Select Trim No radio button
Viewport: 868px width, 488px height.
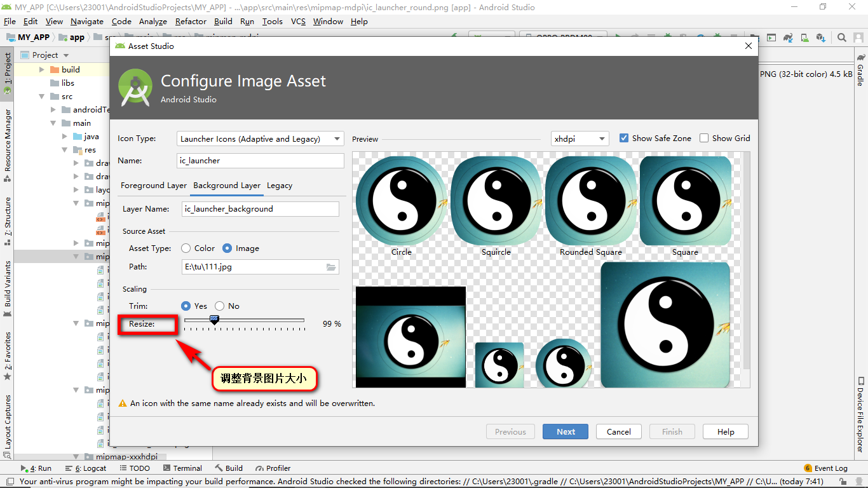click(220, 306)
